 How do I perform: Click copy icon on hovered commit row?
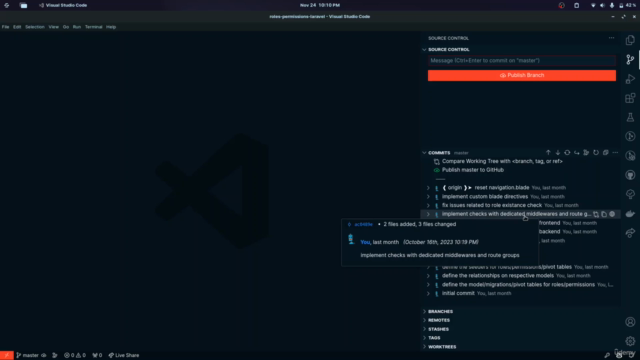coord(604,214)
